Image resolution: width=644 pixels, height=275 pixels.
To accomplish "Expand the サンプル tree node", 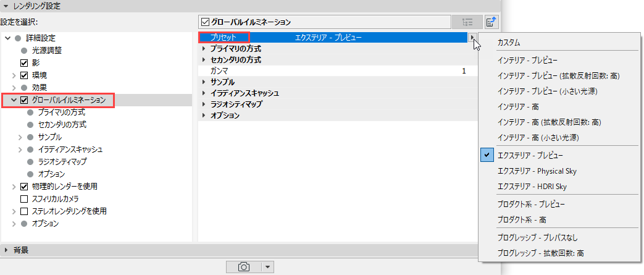I will click(x=20, y=137).
